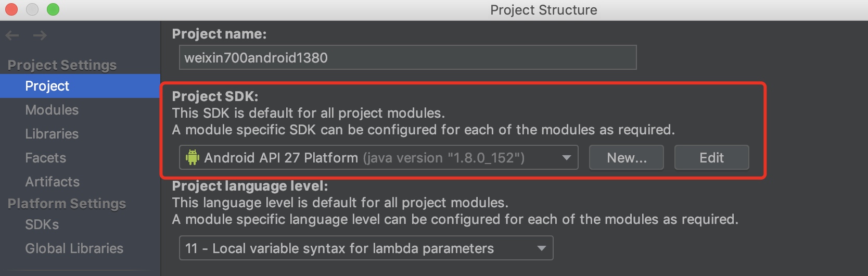Viewport: 868px width, 276px height.
Task: Click the forward navigation arrow
Action: click(40, 35)
